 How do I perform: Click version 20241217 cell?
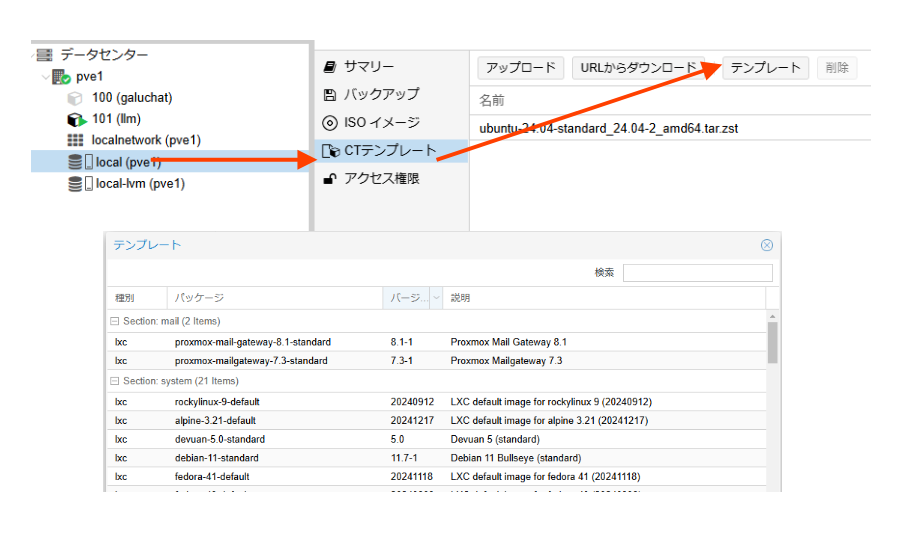click(412, 420)
